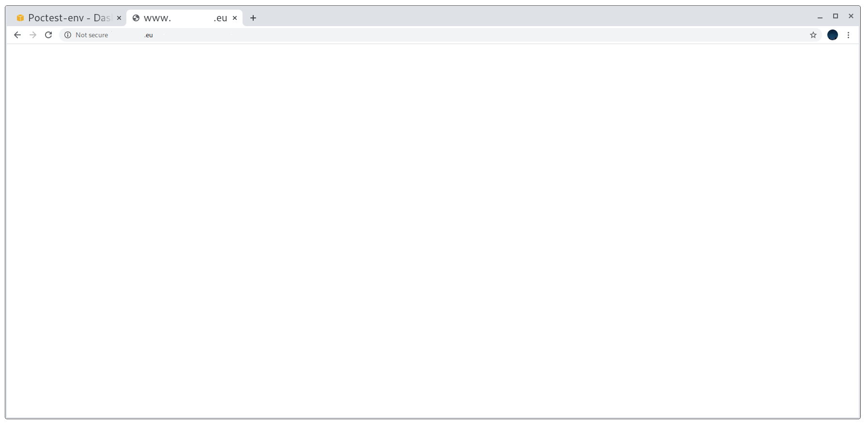Reload the current page
The width and height of the screenshot is (868, 426).
pyautogui.click(x=48, y=35)
